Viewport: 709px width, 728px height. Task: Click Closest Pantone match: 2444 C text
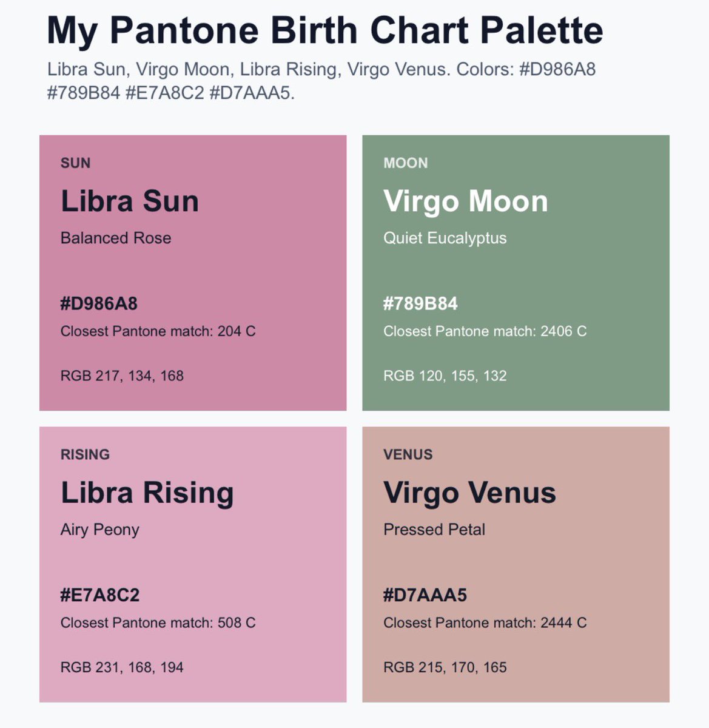point(485,622)
